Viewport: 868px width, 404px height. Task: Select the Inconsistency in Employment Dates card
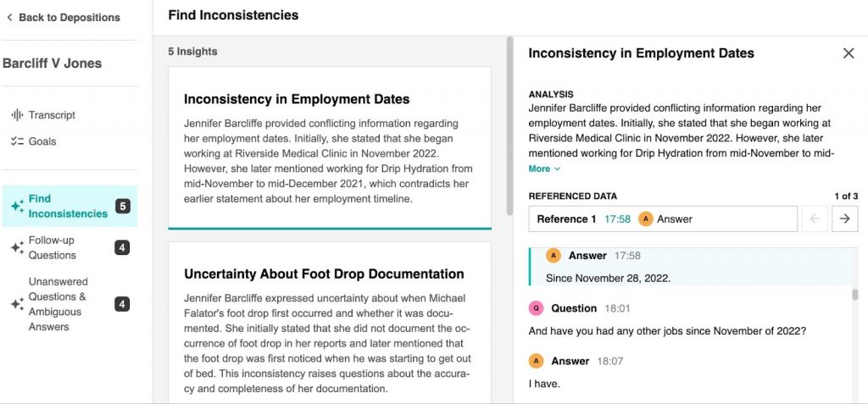[329, 147]
